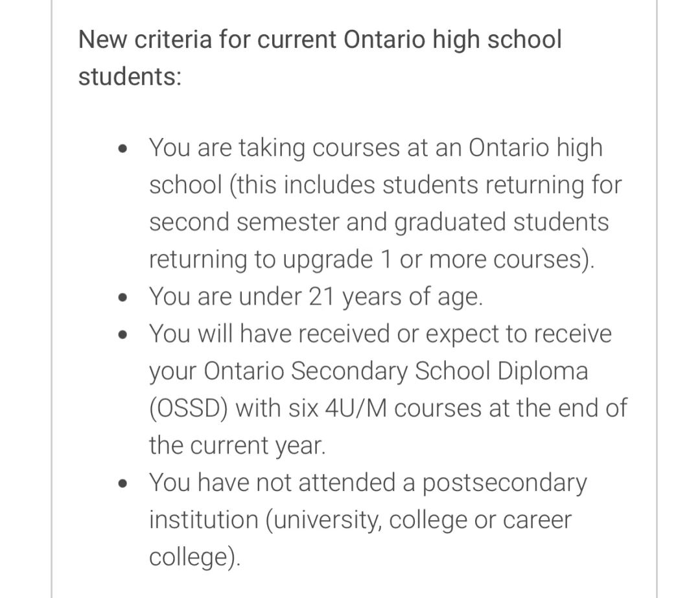
Task: Click the words 'Ontario high school' in heading
Action: pos(452,40)
